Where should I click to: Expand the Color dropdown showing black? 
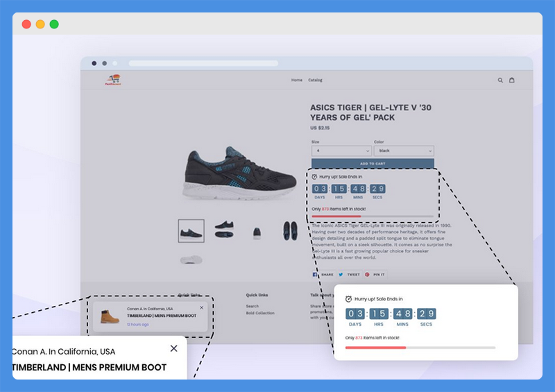(x=404, y=151)
